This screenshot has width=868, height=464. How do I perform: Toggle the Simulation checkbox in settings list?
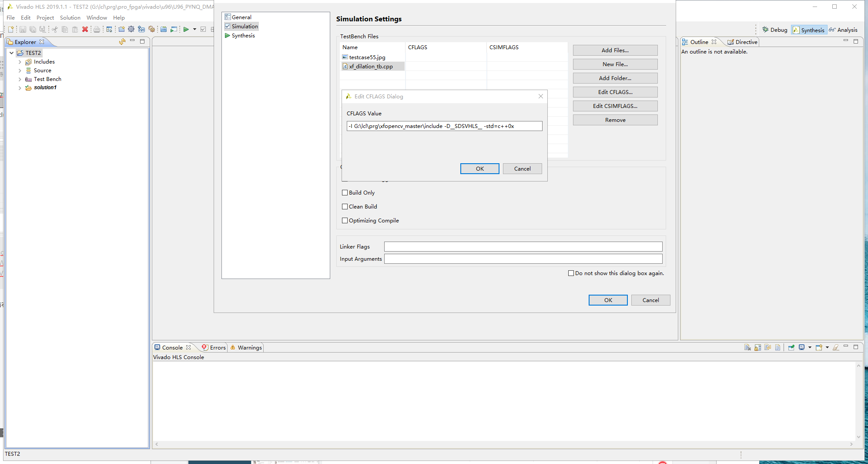(x=228, y=26)
